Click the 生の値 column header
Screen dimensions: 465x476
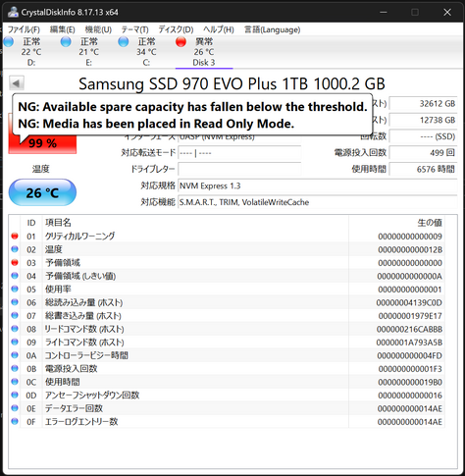pos(430,223)
